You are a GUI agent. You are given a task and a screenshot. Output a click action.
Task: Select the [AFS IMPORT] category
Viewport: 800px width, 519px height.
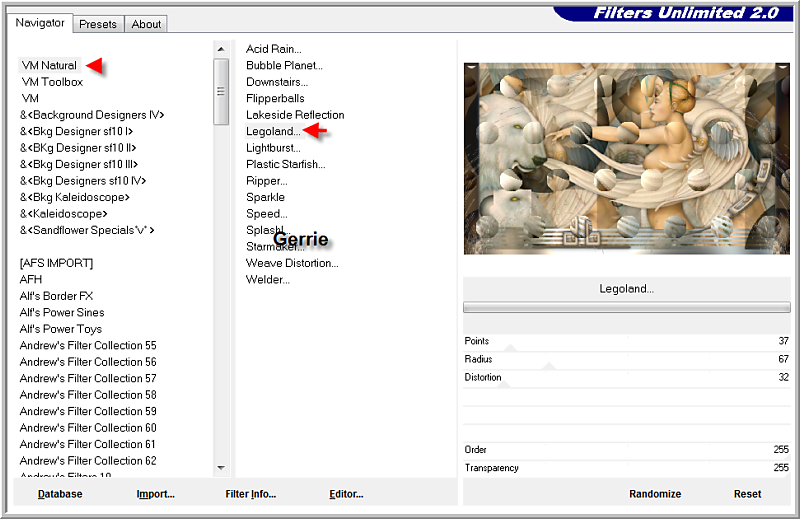[56, 263]
